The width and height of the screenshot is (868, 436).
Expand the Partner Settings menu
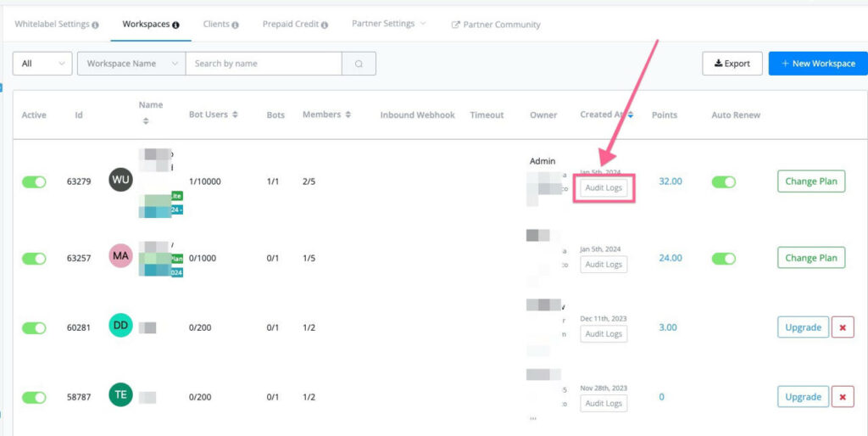click(x=388, y=24)
